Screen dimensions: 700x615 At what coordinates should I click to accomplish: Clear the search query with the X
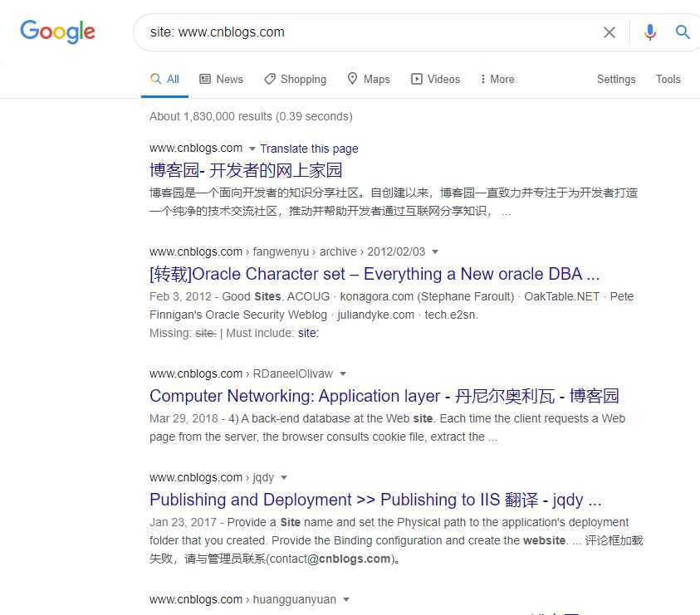tap(609, 32)
